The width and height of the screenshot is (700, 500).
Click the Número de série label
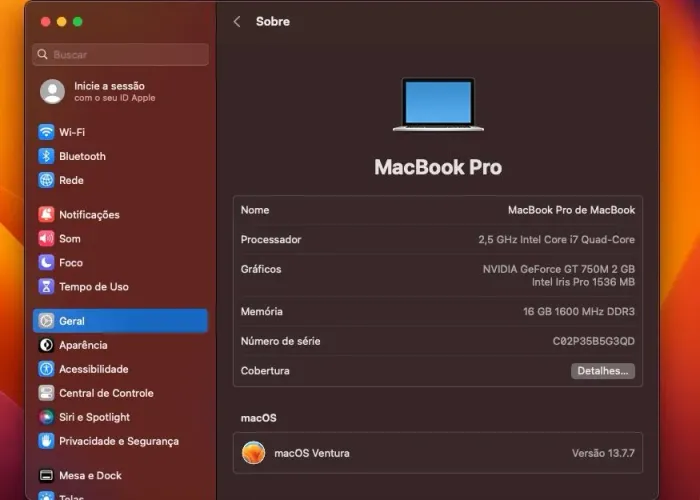coord(280,342)
